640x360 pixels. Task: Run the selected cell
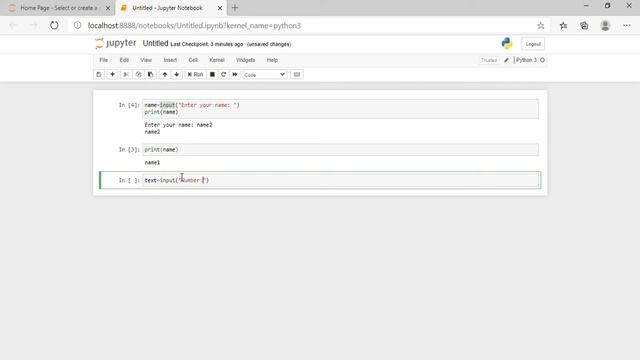click(x=195, y=74)
